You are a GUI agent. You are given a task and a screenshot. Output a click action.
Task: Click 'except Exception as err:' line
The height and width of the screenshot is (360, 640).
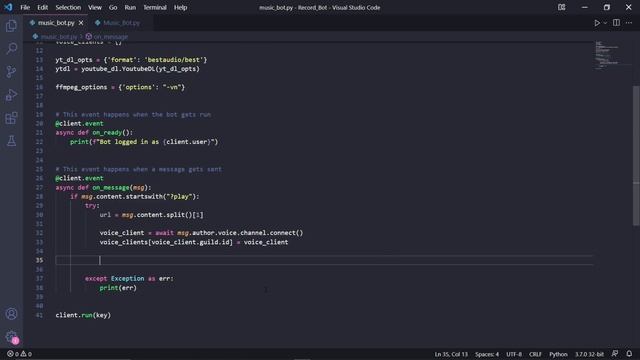(x=129, y=278)
